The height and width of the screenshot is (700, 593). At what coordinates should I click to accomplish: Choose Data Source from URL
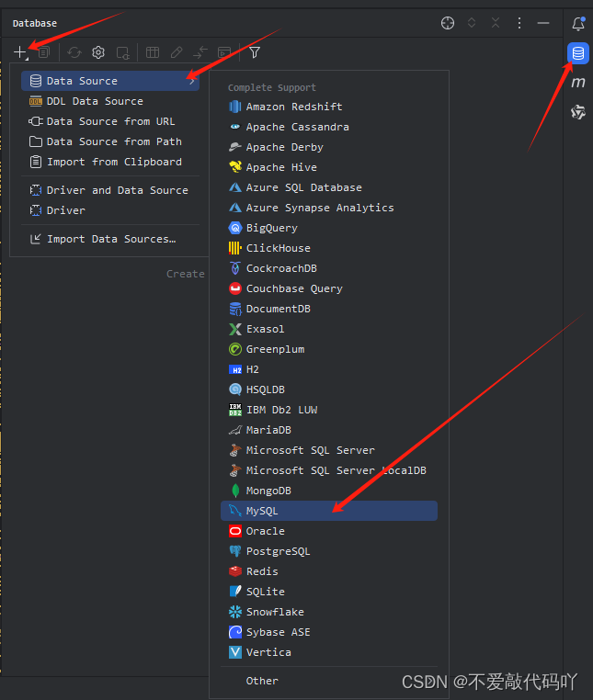tap(110, 121)
